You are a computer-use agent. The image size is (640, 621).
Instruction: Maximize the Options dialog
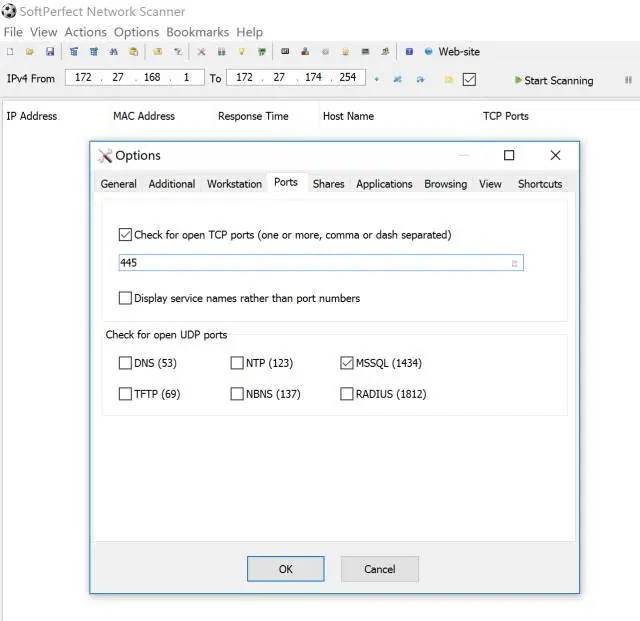tap(509, 155)
